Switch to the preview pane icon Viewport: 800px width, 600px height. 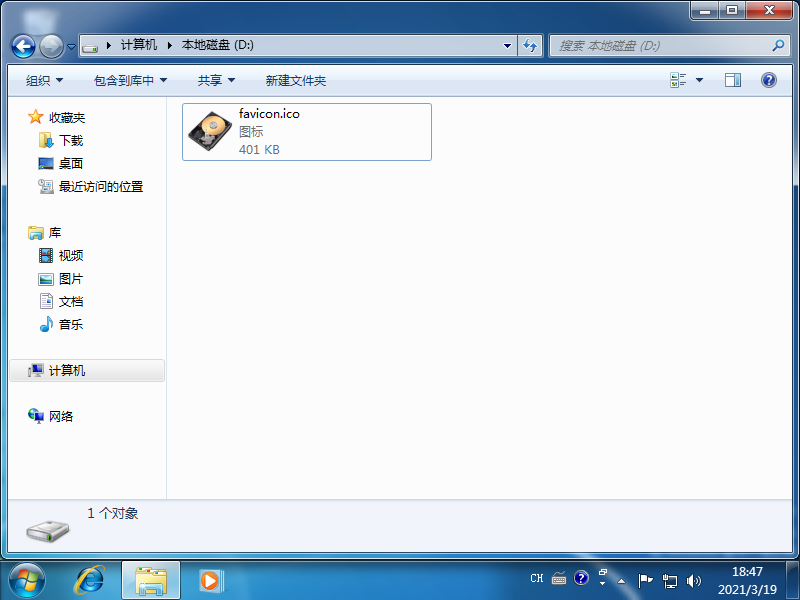(733, 79)
